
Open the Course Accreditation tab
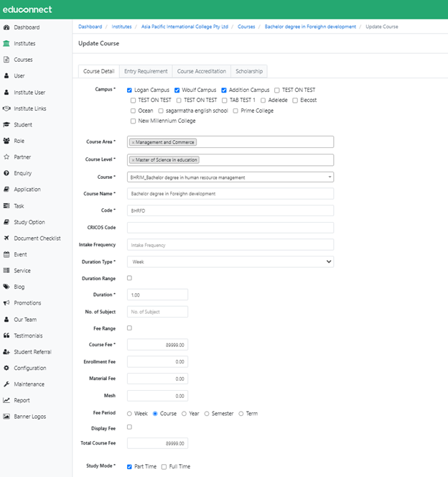(202, 71)
